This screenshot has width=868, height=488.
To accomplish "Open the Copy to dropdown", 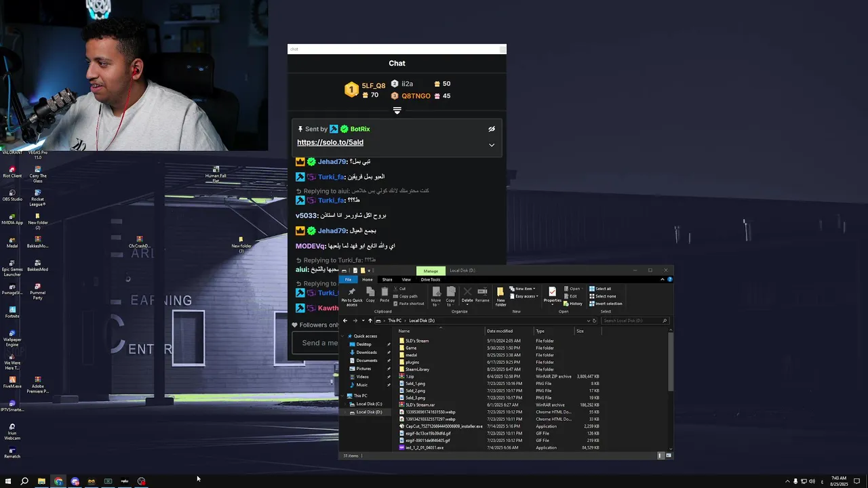I will (450, 296).
